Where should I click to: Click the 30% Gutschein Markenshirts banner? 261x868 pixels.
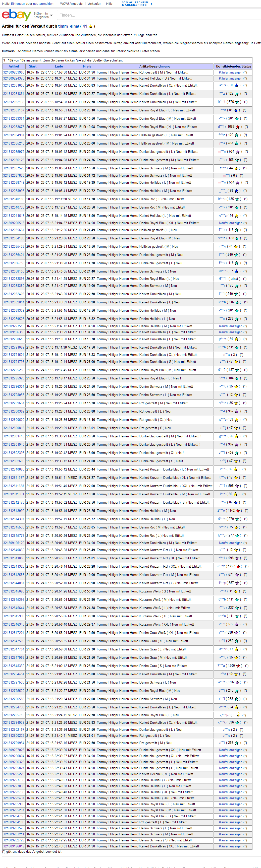(137, 4)
